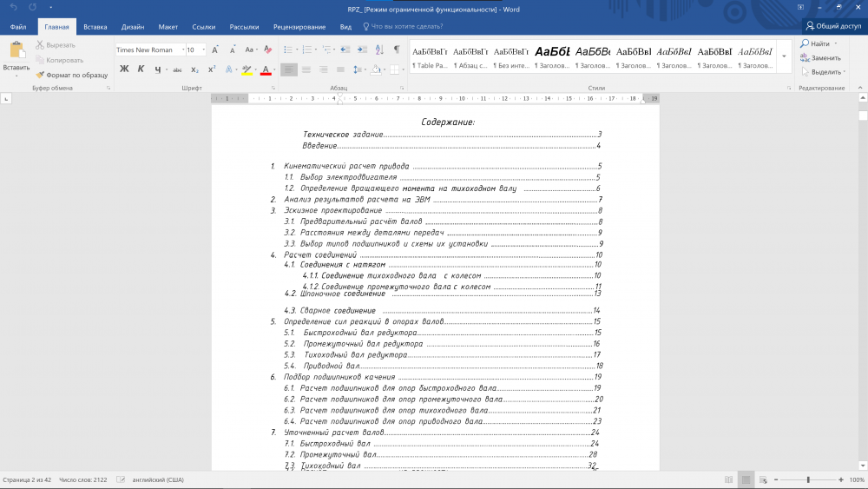Screen dimensions: 868x489
Task: Open the font size dropdown
Action: tap(202, 50)
